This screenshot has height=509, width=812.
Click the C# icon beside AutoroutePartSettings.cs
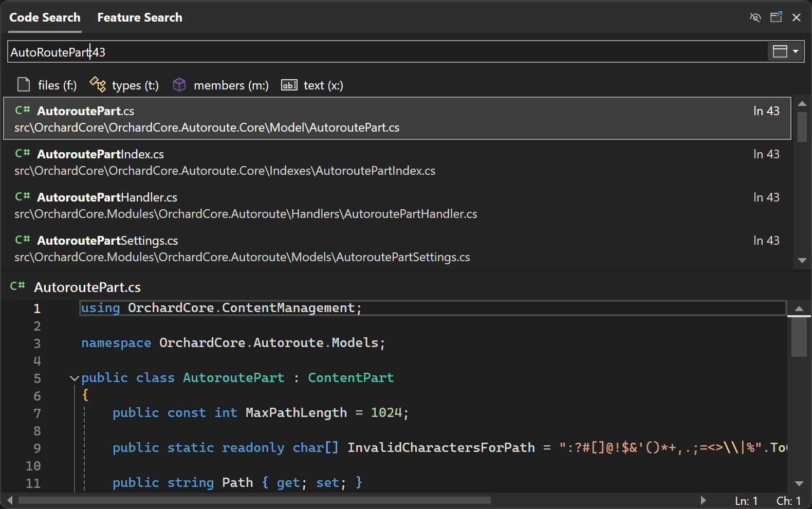coord(23,240)
